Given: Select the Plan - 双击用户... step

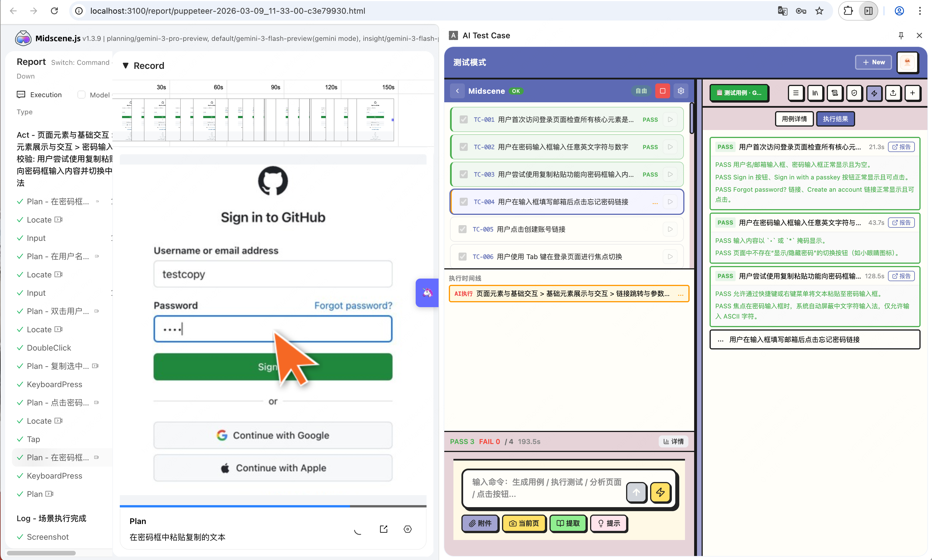Looking at the screenshot, I should click(x=58, y=311).
